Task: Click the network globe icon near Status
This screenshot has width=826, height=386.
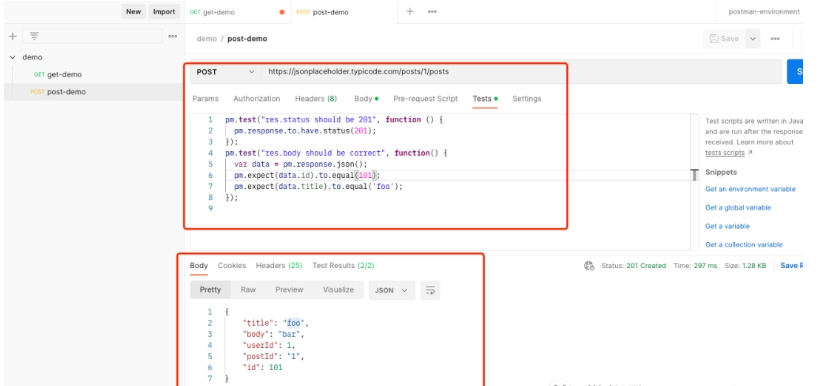Action: point(589,265)
